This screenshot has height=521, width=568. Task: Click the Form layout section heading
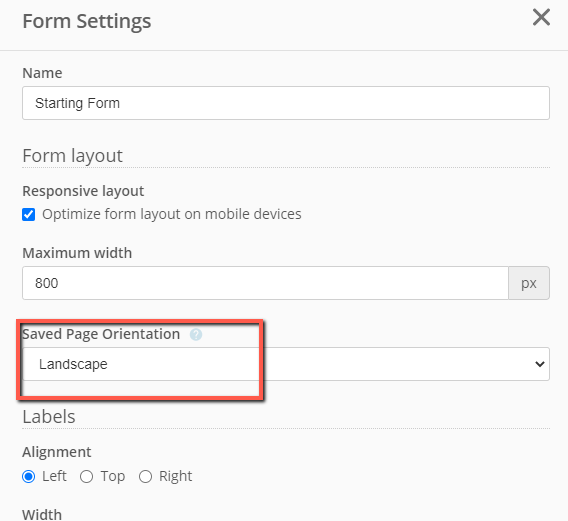coord(72,156)
